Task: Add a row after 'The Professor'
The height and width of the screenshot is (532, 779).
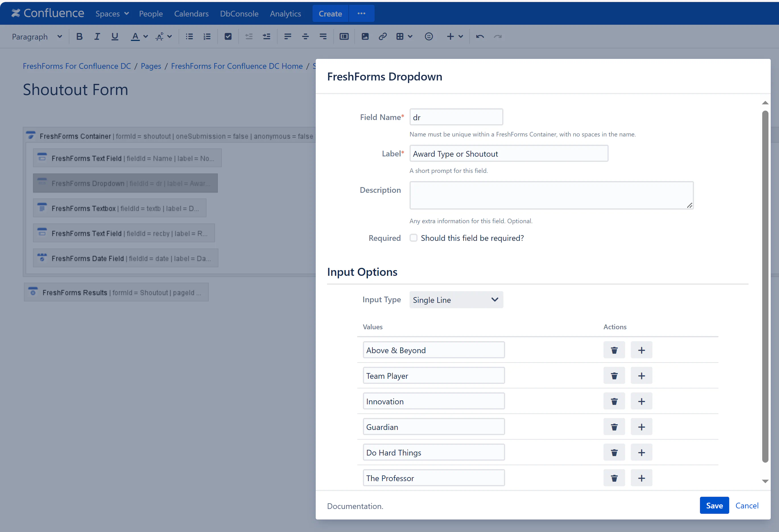Action: tap(641, 478)
